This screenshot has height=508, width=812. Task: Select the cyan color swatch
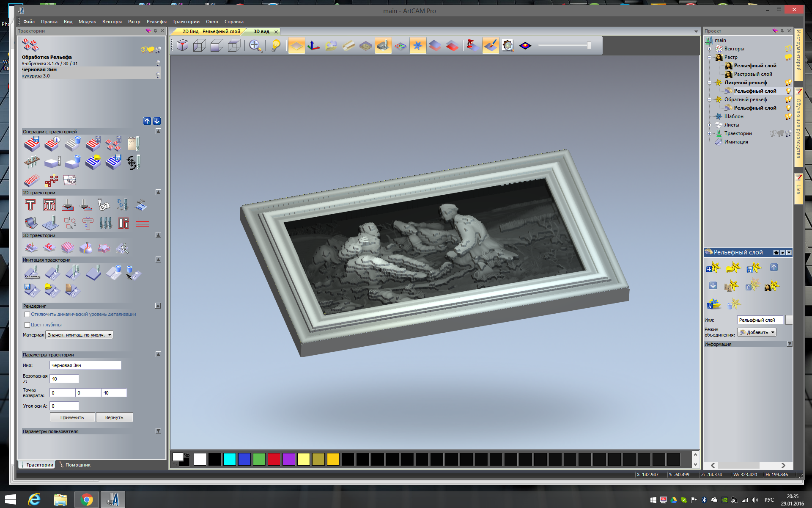229,459
